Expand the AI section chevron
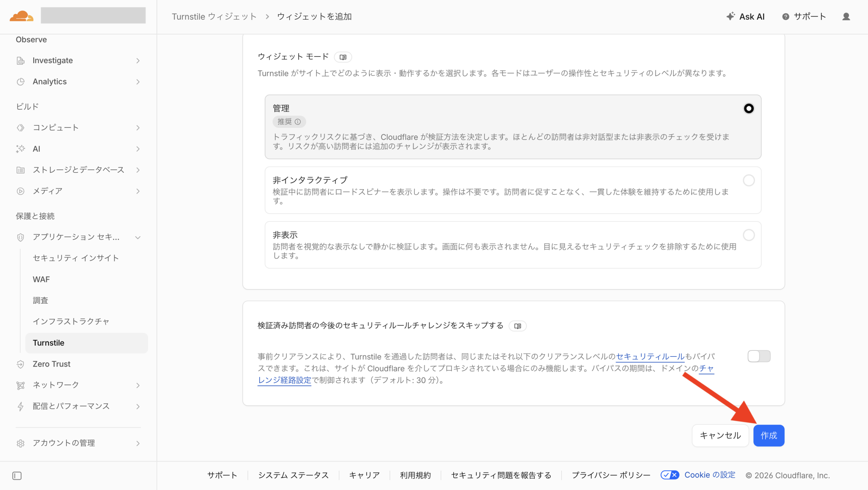Image resolution: width=868 pixels, height=490 pixels. click(x=138, y=149)
